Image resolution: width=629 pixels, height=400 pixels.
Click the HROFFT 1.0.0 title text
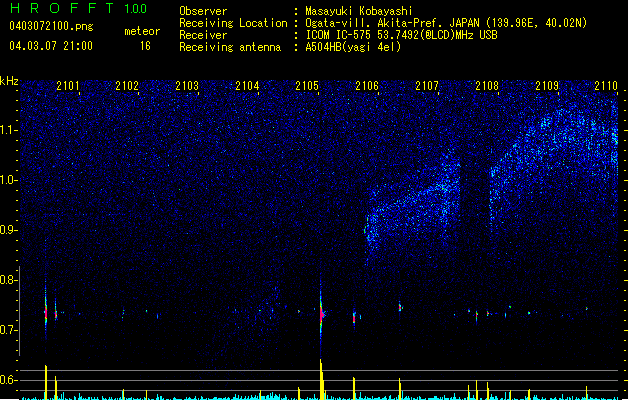tap(78, 8)
